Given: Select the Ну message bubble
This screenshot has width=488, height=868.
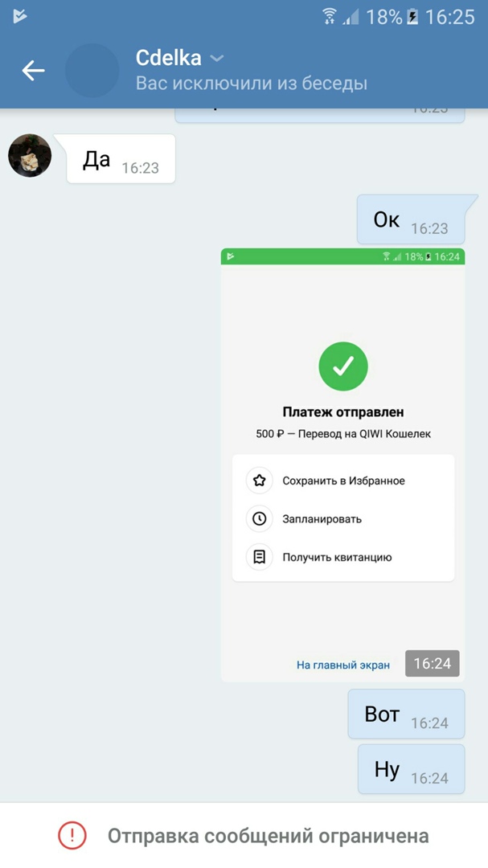Looking at the screenshot, I should pyautogui.click(x=411, y=769).
